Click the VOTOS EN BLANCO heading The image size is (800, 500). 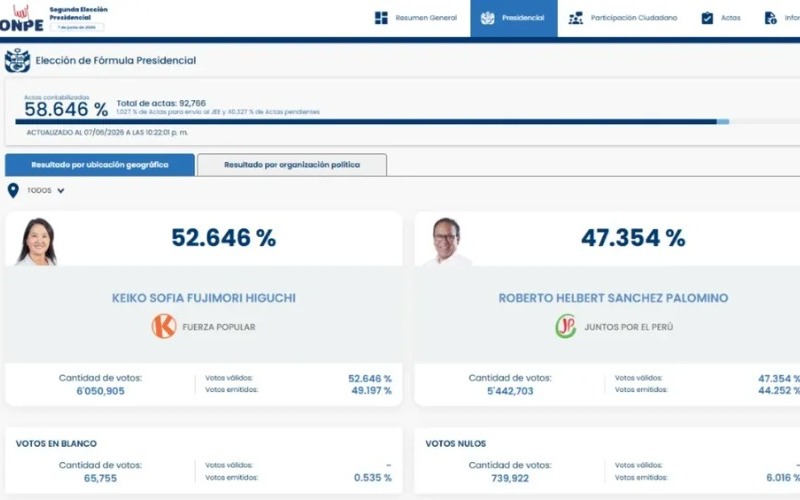pos(56,443)
